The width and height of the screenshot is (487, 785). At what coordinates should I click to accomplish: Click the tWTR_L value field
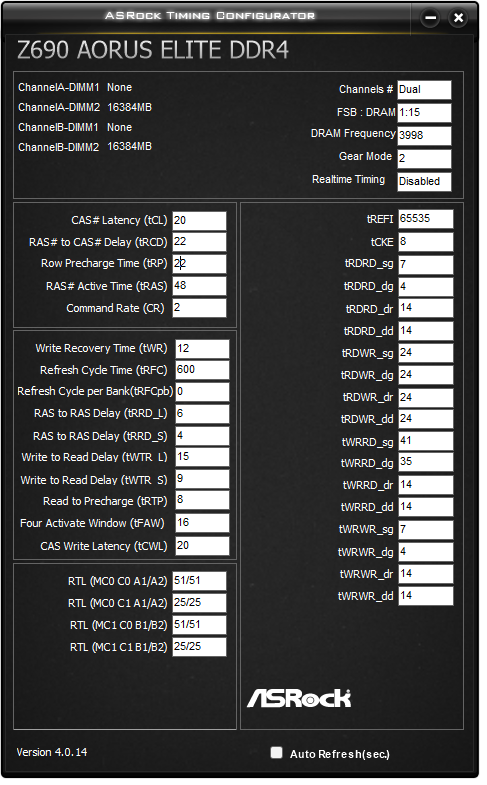202,457
